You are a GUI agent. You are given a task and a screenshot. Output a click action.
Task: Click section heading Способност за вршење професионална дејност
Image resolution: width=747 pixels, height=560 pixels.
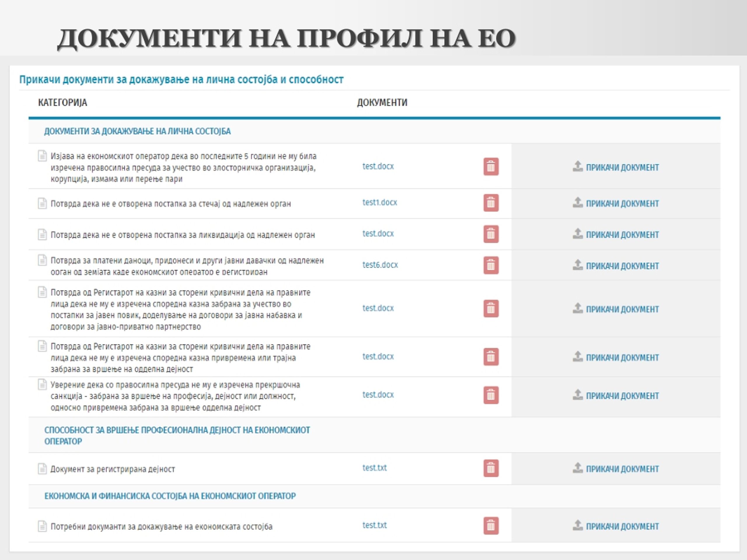click(x=177, y=435)
